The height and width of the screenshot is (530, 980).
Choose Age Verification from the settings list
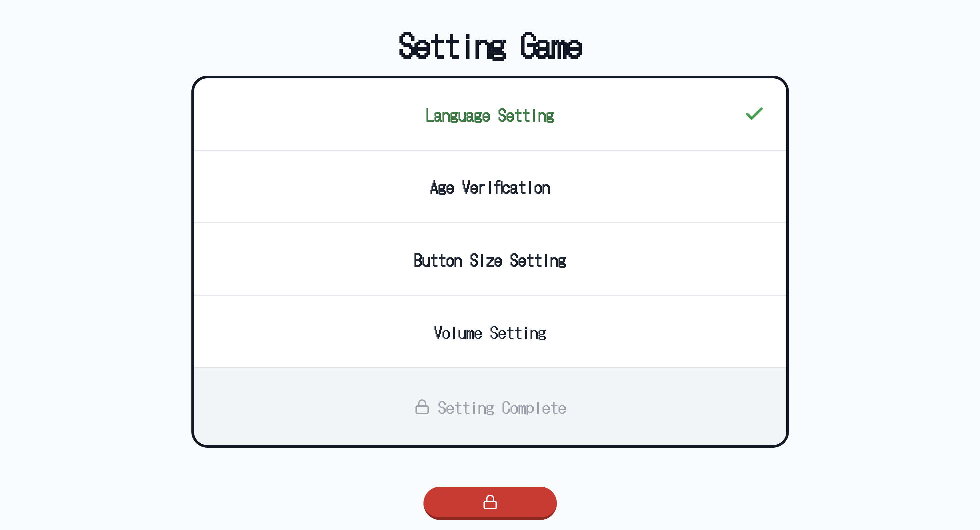point(489,188)
